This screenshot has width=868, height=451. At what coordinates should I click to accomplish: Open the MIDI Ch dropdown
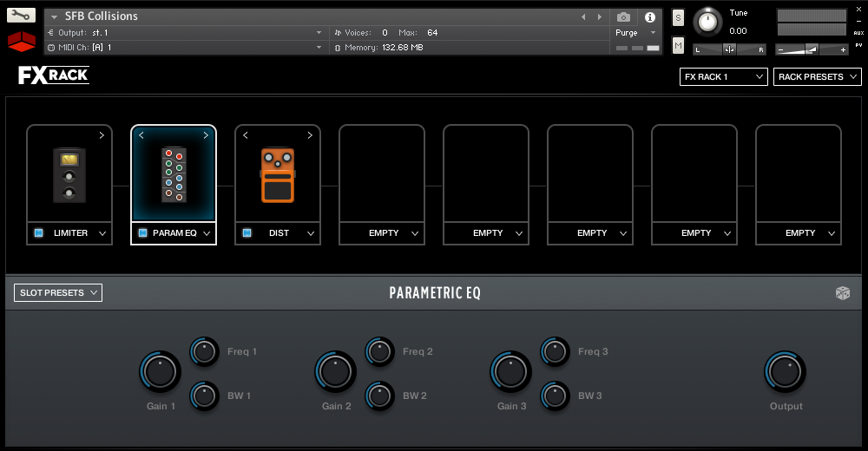click(x=185, y=48)
